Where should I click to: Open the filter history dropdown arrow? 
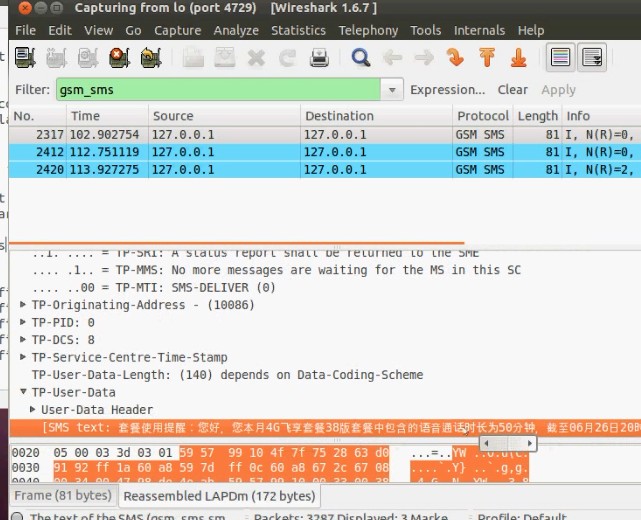tap(392, 90)
